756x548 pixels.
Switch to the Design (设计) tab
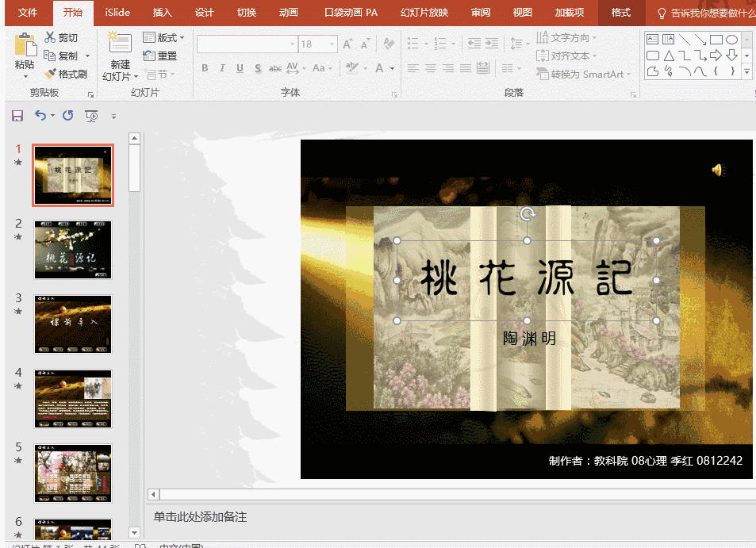tap(205, 13)
